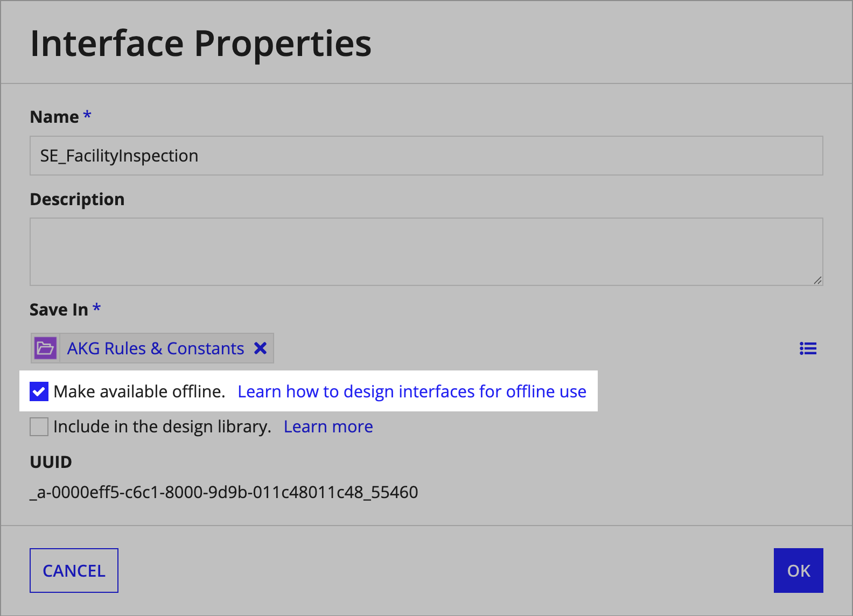The height and width of the screenshot is (616, 853).
Task: Click the Description field label
Action: 77,199
